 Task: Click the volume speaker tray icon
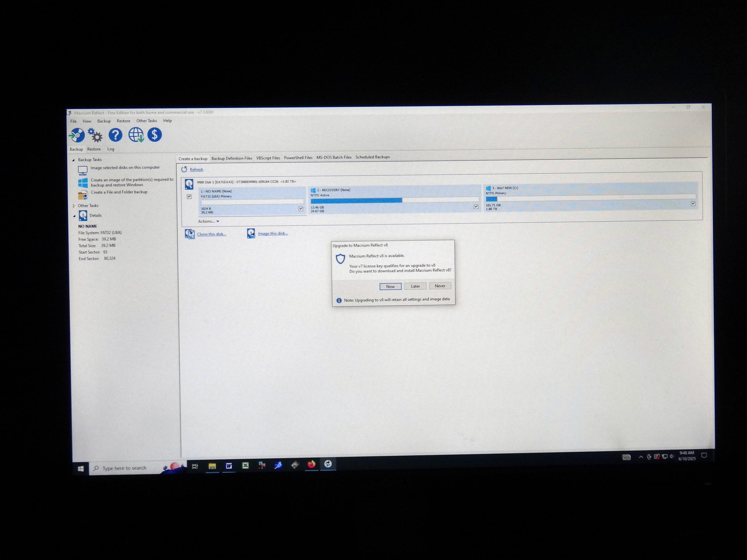coord(672,456)
